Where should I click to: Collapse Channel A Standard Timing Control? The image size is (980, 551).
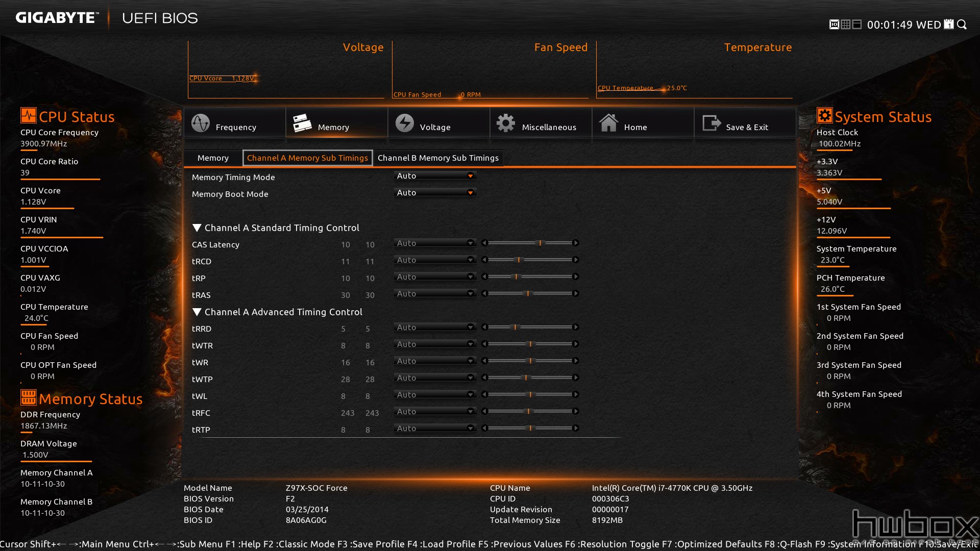coord(197,228)
